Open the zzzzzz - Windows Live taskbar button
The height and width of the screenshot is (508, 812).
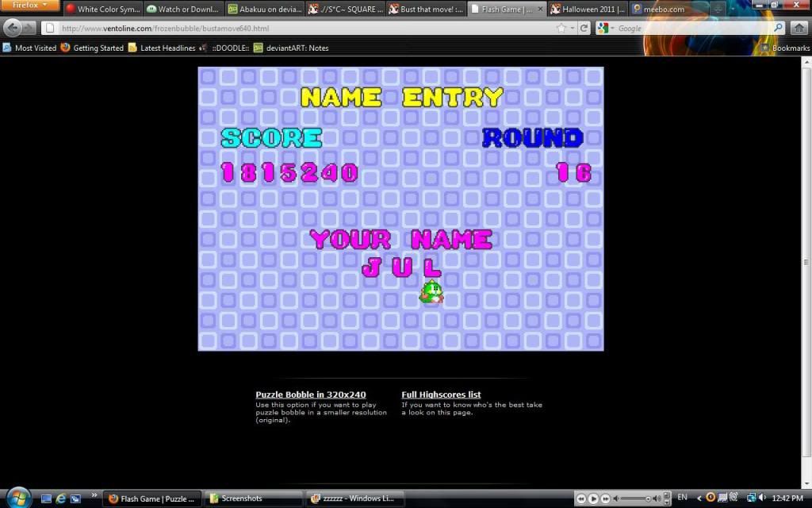tap(355, 498)
